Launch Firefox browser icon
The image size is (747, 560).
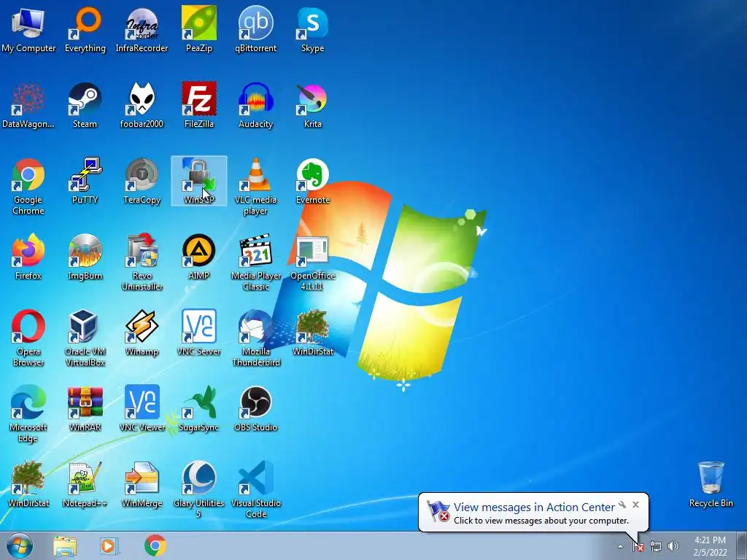point(28,257)
